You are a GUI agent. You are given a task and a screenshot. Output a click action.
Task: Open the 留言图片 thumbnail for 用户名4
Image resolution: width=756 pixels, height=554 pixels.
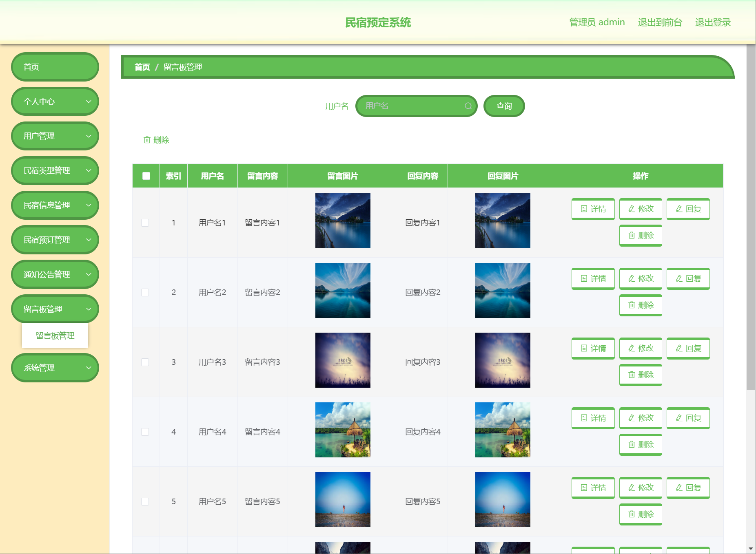[x=343, y=430]
